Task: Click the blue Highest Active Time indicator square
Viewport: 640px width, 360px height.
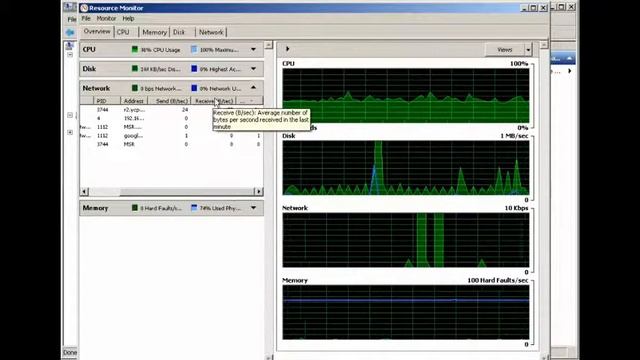Action: tap(194, 69)
